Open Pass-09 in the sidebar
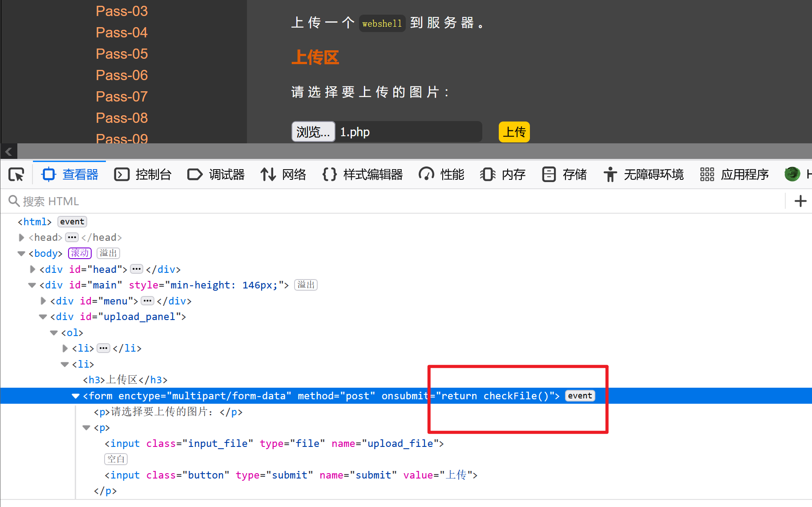This screenshot has height=507, width=812. click(122, 138)
